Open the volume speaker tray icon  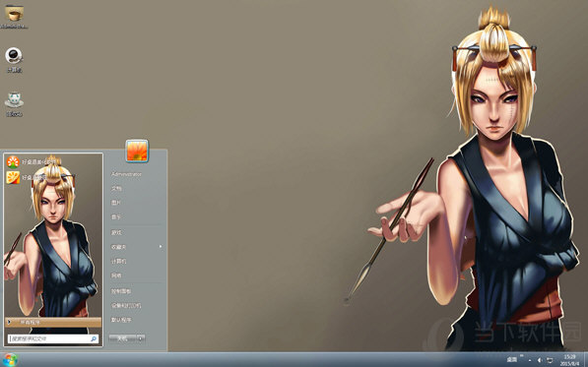point(540,360)
